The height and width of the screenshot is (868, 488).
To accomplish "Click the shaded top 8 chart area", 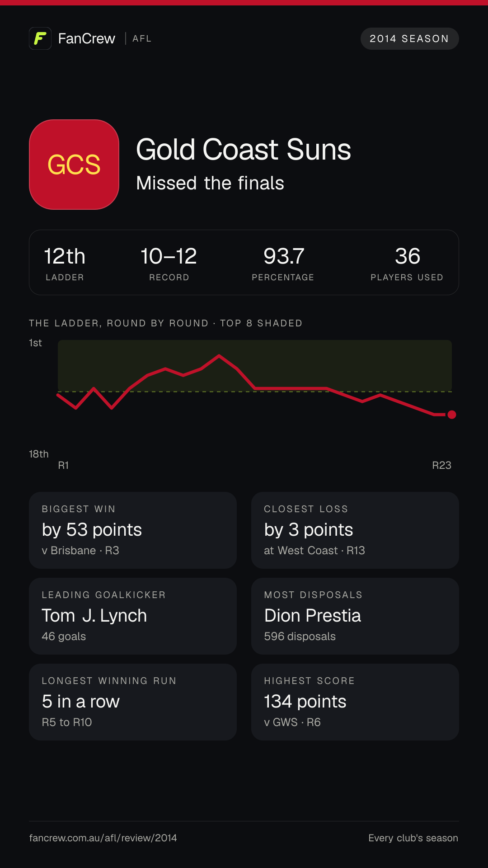I will (255, 366).
